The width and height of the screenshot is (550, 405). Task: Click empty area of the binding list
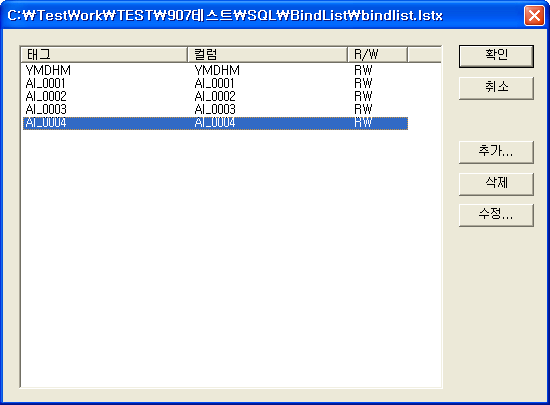231,258
